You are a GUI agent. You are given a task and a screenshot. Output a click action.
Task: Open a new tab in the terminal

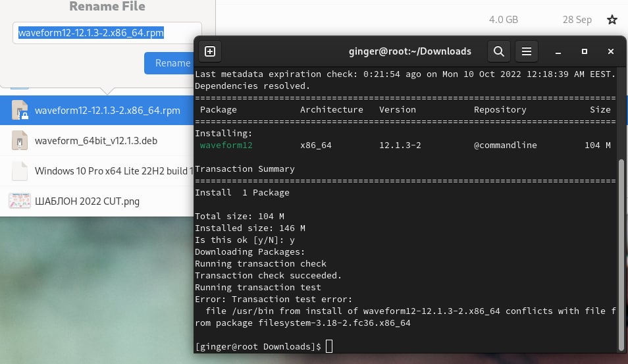(x=210, y=51)
